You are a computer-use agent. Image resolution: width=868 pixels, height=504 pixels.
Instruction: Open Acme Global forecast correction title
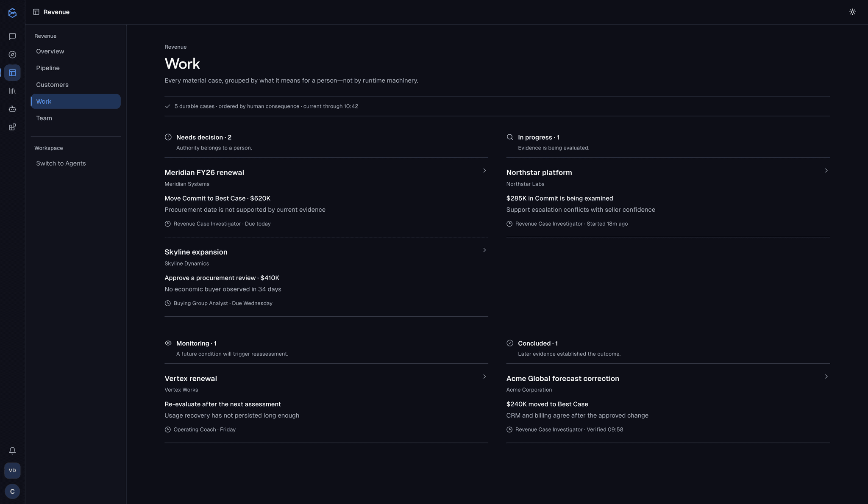(562, 379)
